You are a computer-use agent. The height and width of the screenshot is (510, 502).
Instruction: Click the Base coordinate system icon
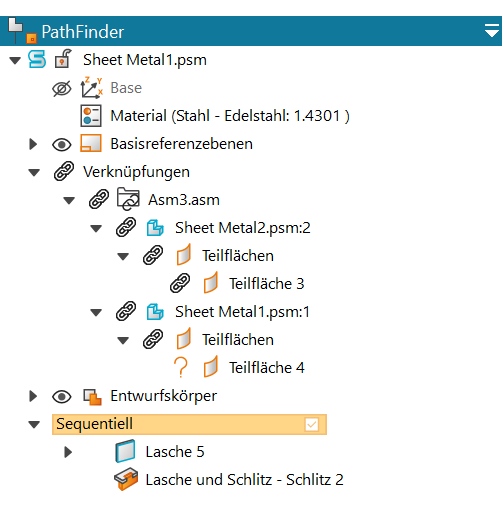tap(92, 88)
